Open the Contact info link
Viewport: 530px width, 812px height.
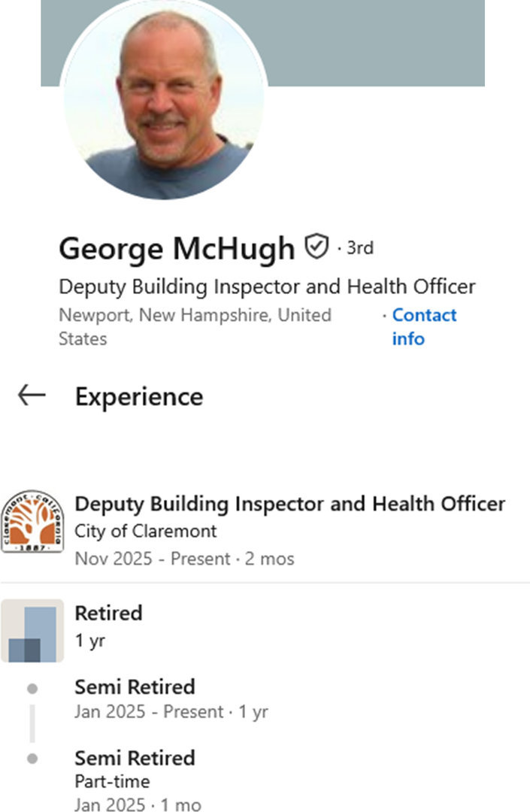click(x=424, y=326)
